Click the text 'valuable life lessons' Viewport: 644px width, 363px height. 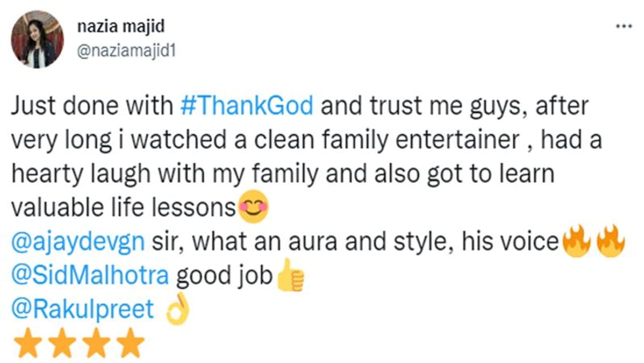pyautogui.click(x=123, y=209)
